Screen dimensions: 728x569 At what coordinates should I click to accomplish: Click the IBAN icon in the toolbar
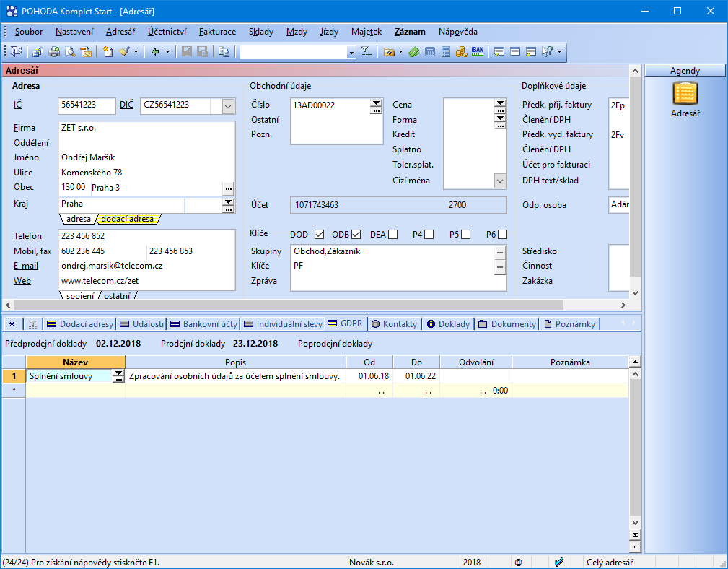[478, 51]
